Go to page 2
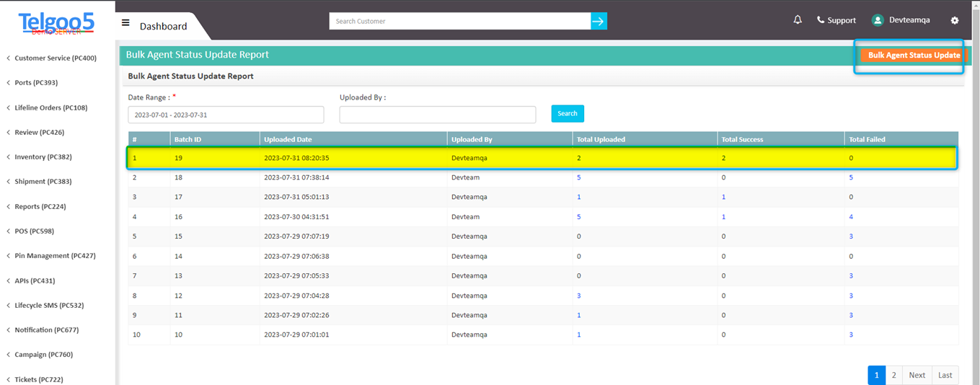This screenshot has width=980, height=385. (894, 375)
